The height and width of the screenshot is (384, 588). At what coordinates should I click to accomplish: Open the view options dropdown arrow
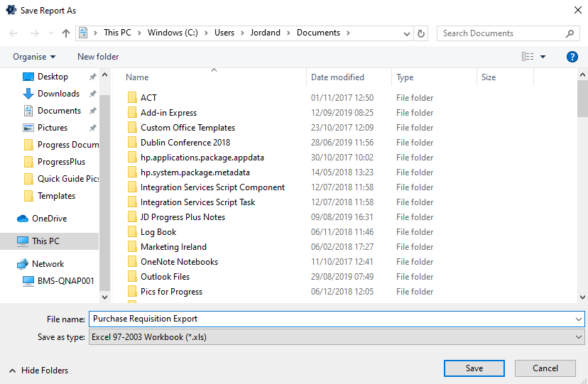(543, 57)
